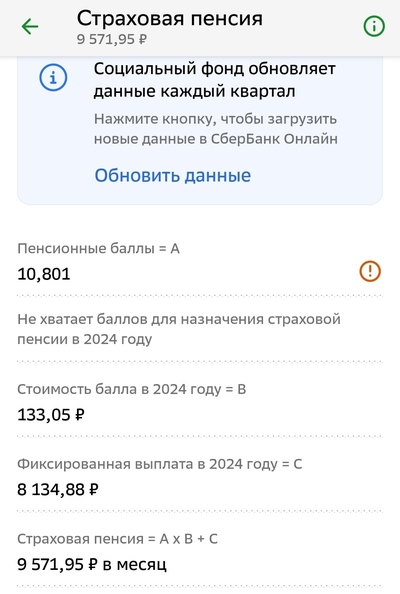
Task: Select the Стоимость балла в 2024 году label
Action: [132, 389]
